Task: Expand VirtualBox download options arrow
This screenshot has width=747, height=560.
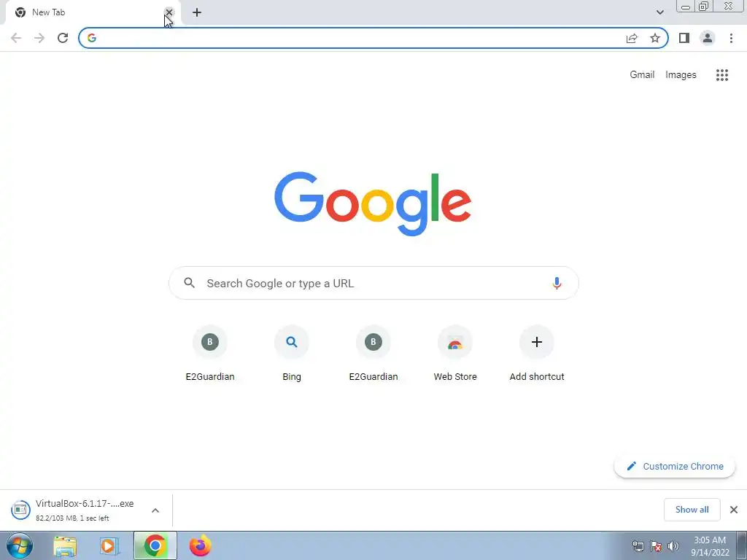Action: (x=155, y=510)
